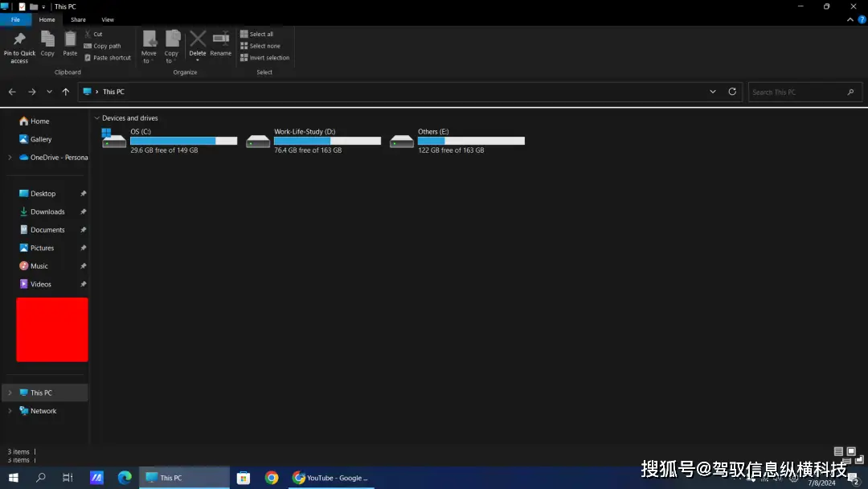Open the address bar history dropdown

click(713, 92)
